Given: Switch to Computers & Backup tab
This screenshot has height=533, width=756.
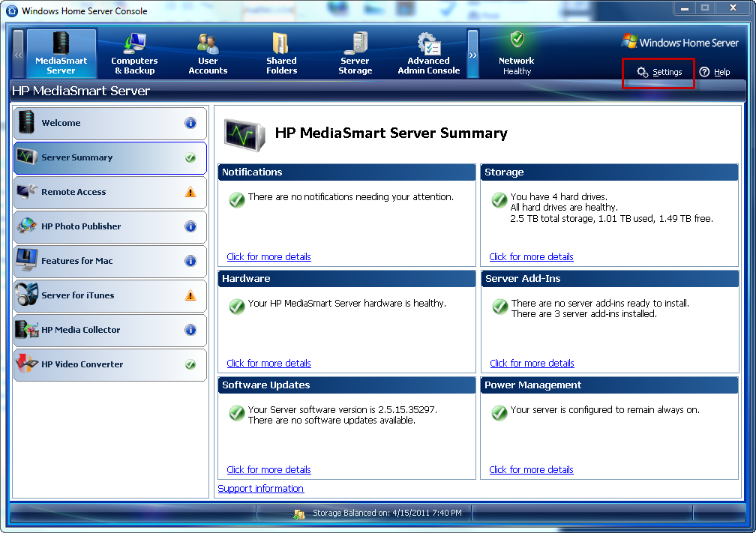Looking at the screenshot, I should (x=134, y=53).
